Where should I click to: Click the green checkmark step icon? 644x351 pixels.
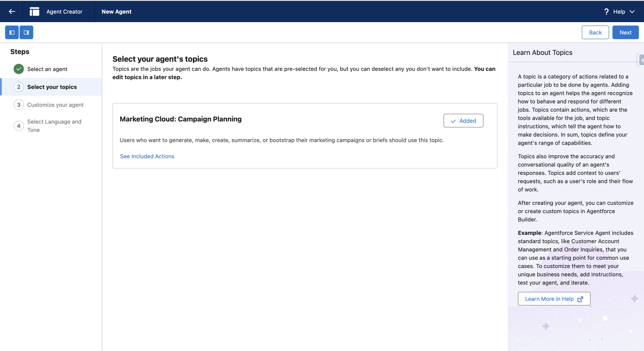(19, 69)
